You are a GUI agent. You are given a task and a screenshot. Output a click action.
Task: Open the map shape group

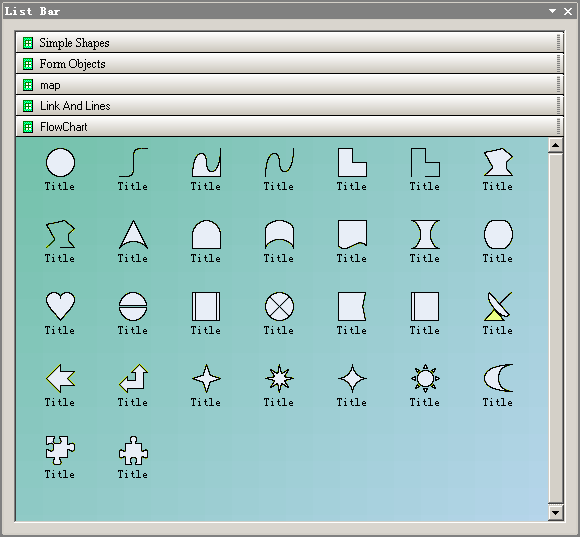click(290, 85)
